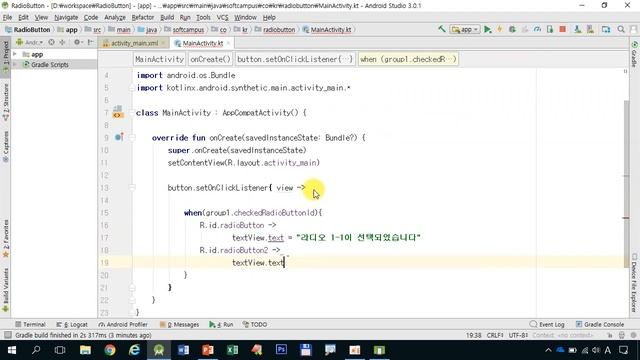Select the MainActivity.kt editor tab
Viewport: 640px width, 360px height.
(202, 43)
